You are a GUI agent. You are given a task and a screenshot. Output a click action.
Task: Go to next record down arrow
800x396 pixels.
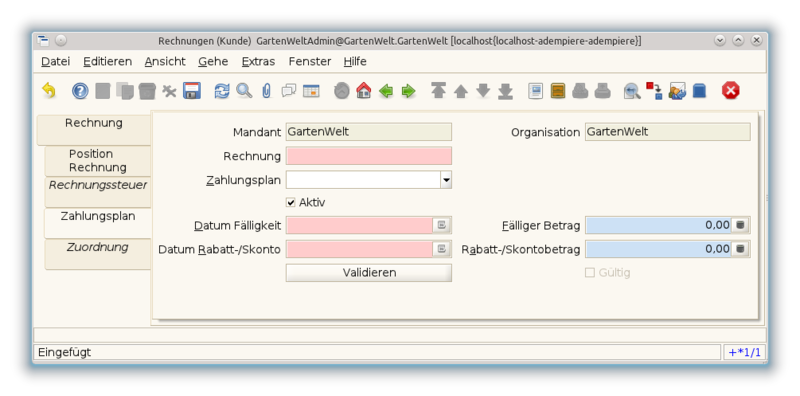483,91
